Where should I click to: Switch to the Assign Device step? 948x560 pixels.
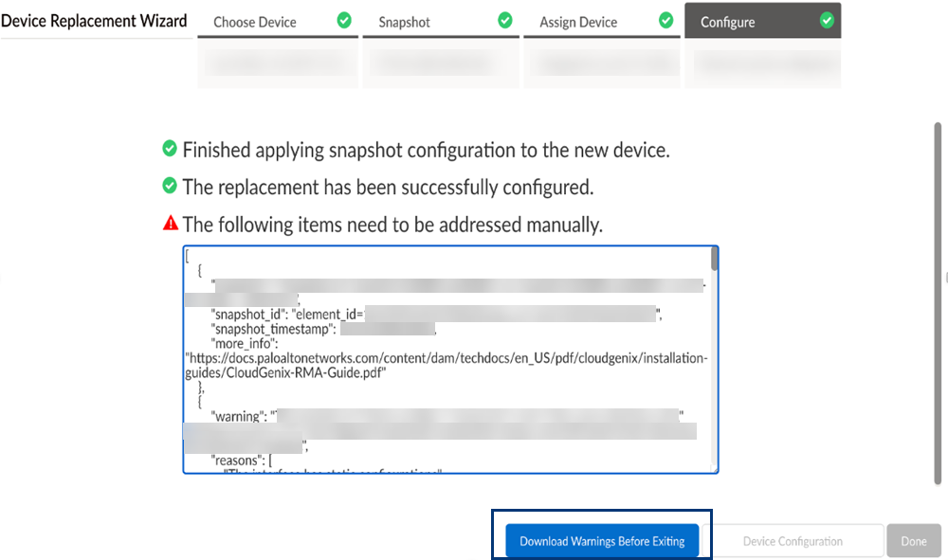click(578, 22)
